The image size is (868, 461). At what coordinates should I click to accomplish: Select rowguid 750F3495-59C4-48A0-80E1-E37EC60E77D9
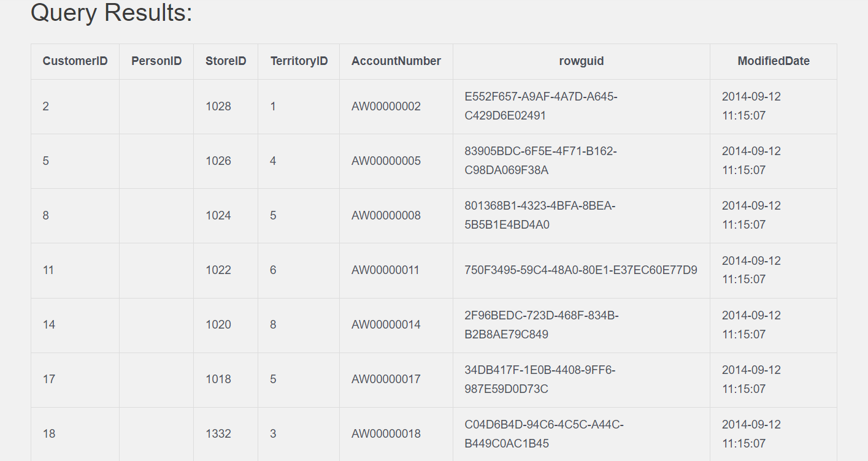(x=580, y=270)
